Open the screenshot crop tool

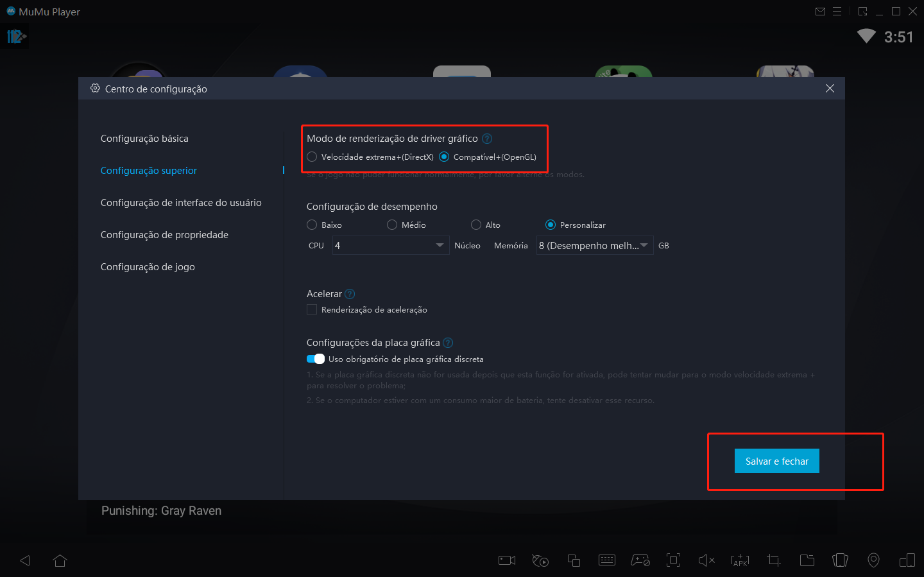(773, 560)
